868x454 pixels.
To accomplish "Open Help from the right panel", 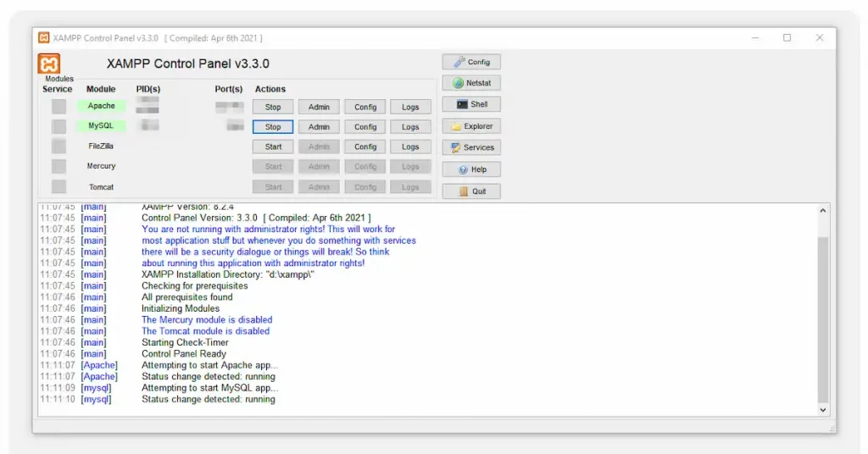I will (471, 169).
